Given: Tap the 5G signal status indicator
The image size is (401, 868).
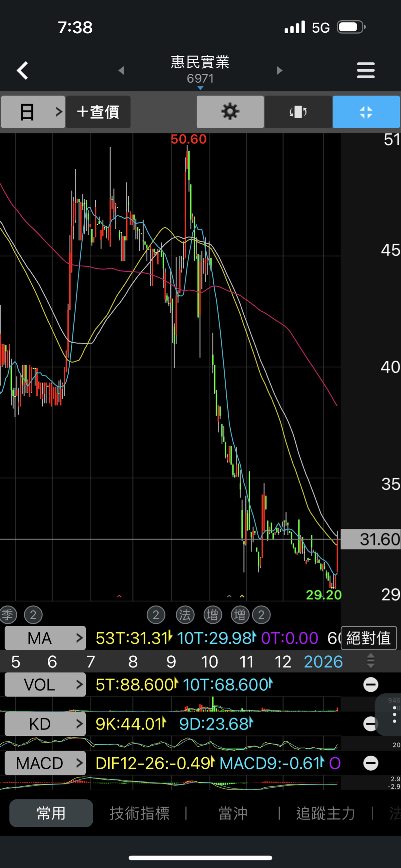Looking at the screenshot, I should pos(321,28).
